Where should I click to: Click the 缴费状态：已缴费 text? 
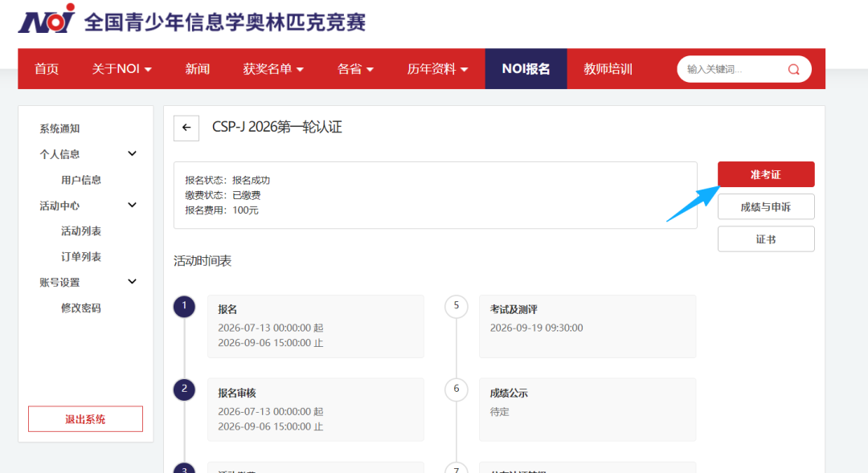click(223, 195)
